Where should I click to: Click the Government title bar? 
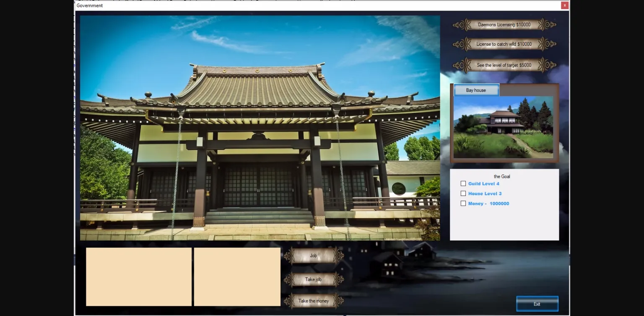pyautogui.click(x=293, y=5)
